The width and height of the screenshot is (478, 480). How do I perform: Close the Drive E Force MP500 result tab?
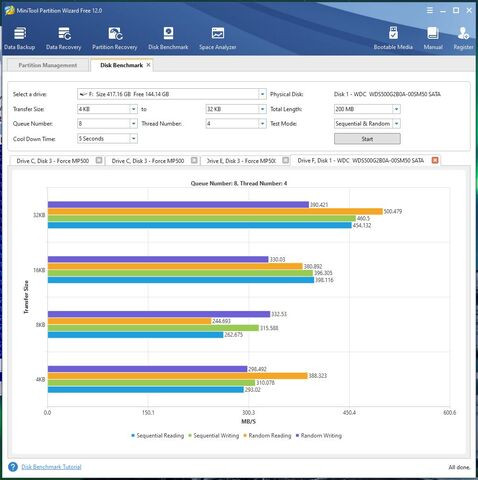point(286,160)
